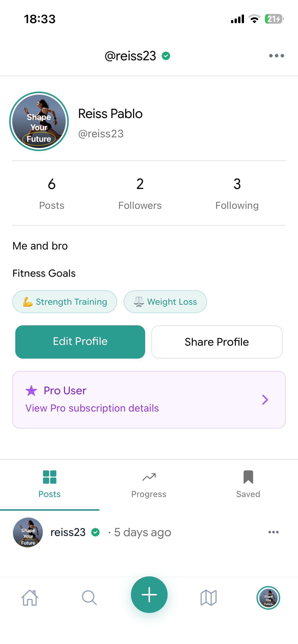298x644 pixels.
Task: Open the Following count list
Action: click(x=237, y=194)
